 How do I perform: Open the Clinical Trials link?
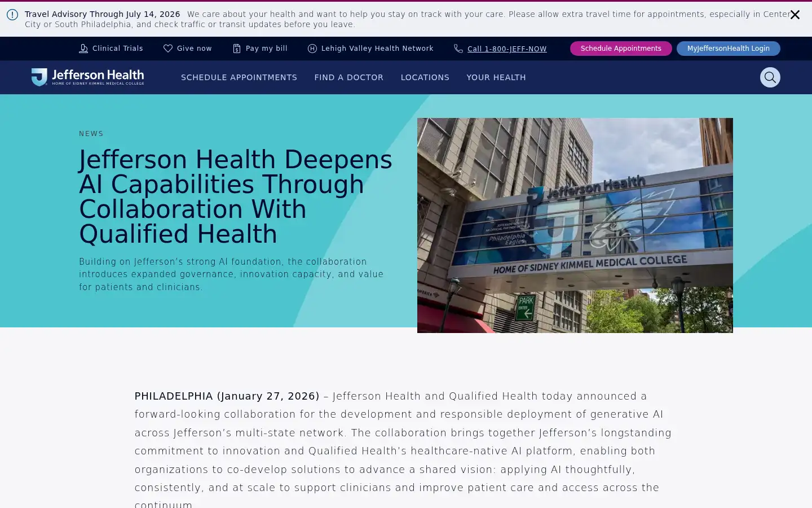(x=117, y=49)
